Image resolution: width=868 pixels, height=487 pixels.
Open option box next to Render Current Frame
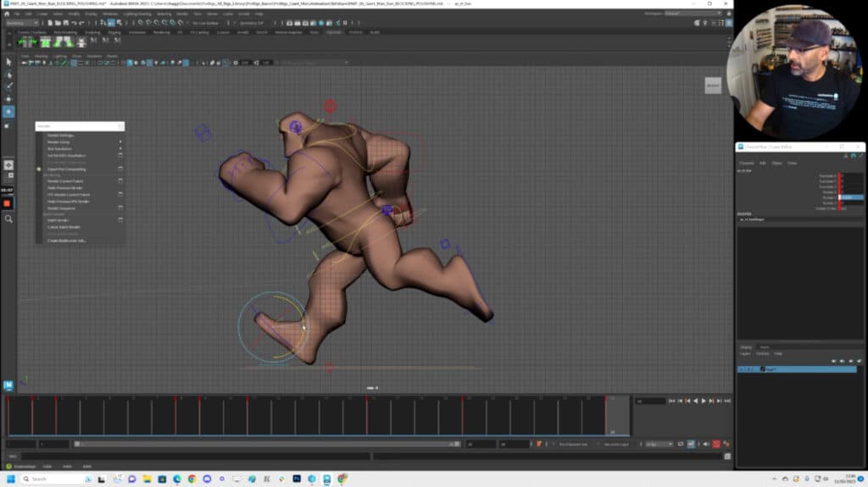[120, 181]
